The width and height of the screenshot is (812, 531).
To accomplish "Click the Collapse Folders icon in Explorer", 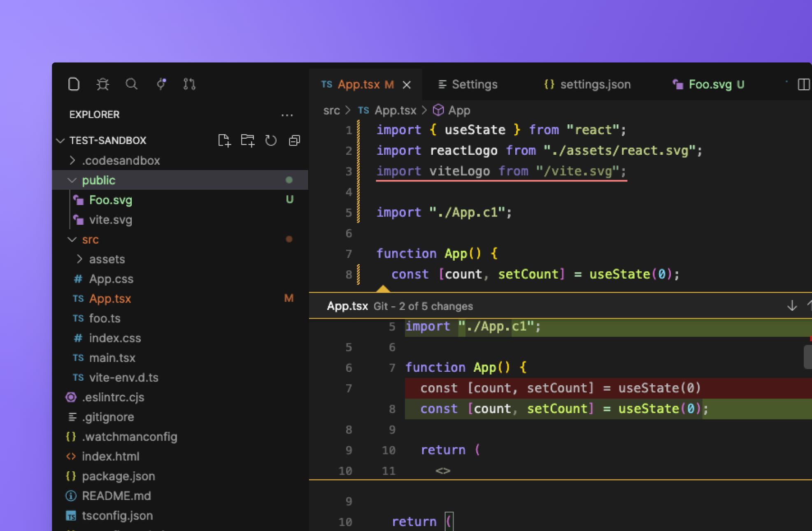I will click(x=294, y=140).
